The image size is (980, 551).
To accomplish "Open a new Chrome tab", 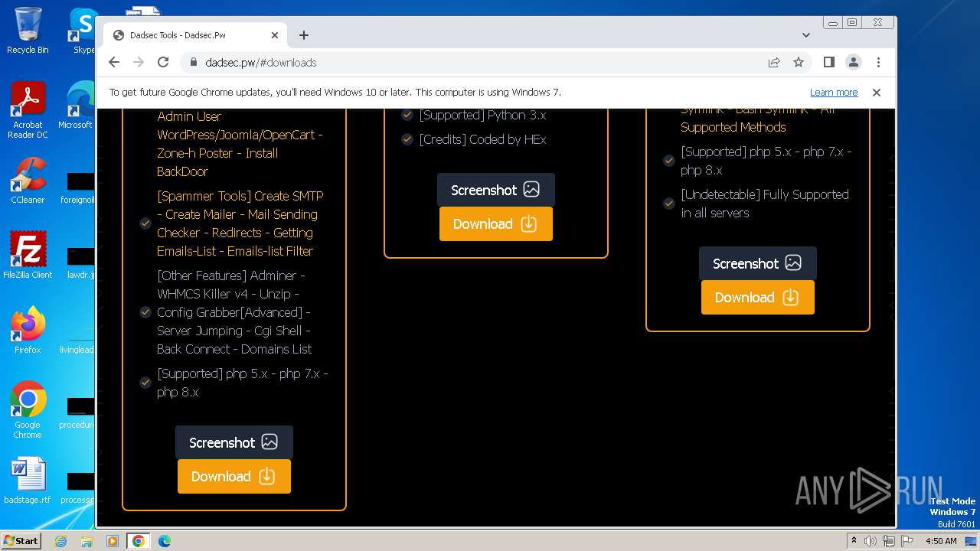I will click(304, 35).
